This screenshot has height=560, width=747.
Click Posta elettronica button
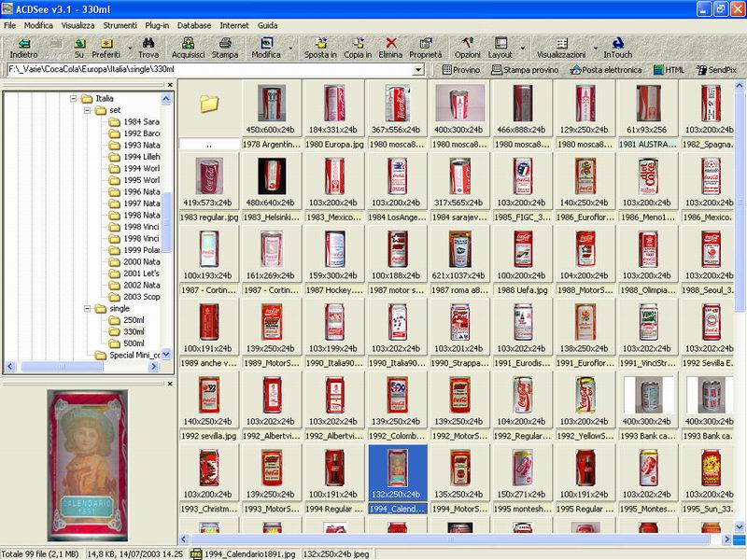point(606,70)
